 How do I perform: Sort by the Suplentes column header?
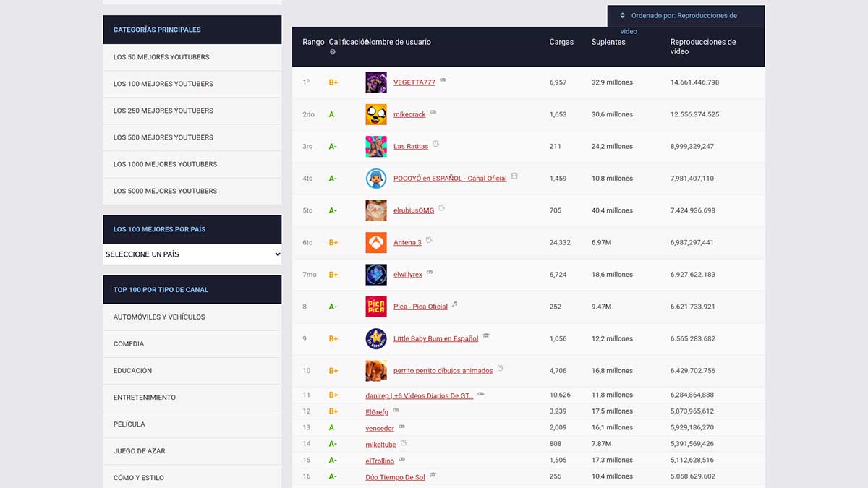[x=608, y=42]
